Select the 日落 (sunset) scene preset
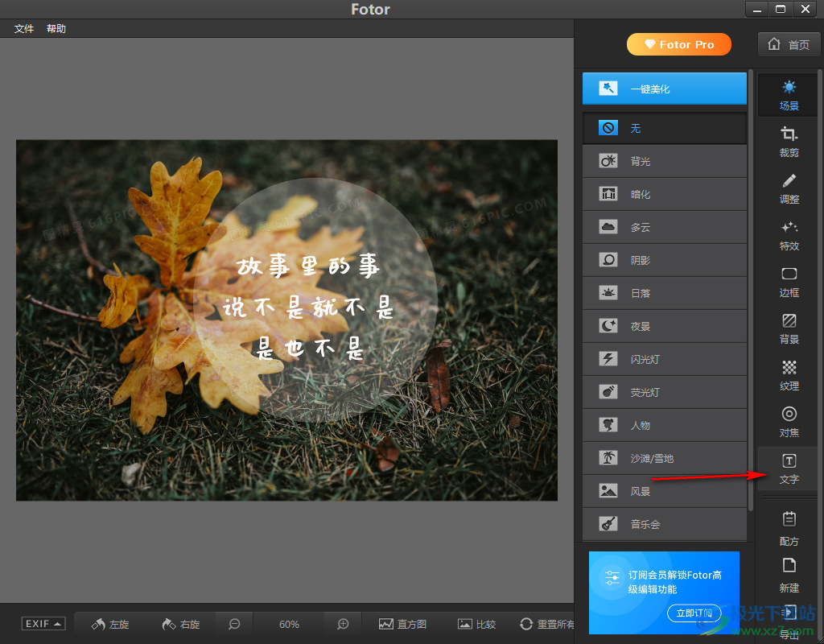Screen dimensions: 824x644 point(664,293)
